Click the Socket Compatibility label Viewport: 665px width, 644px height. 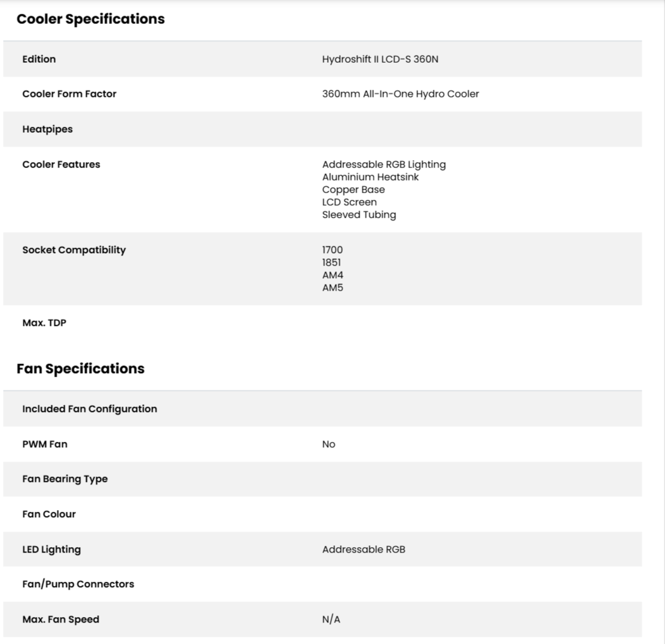pos(74,250)
